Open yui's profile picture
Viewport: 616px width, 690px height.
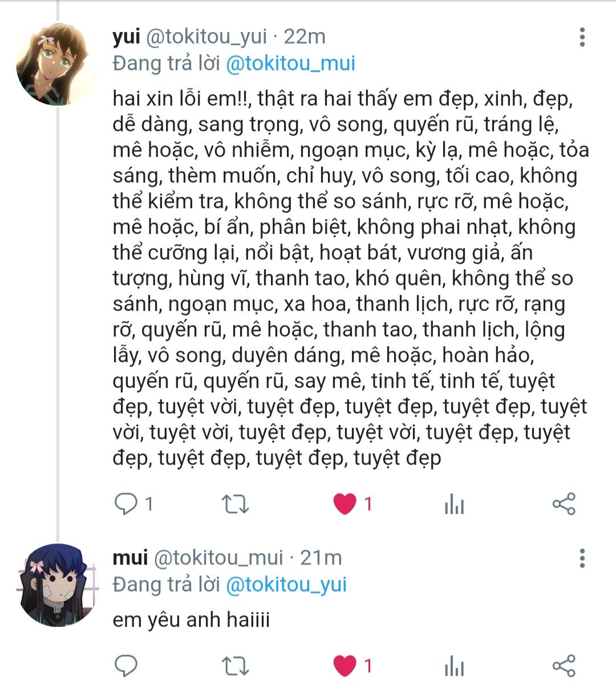[x=56, y=64]
